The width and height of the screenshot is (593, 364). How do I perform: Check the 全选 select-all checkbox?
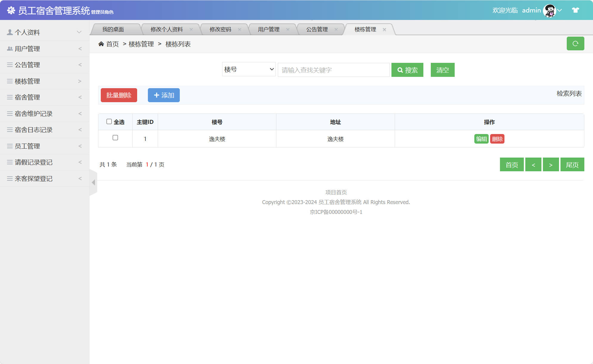109,121
